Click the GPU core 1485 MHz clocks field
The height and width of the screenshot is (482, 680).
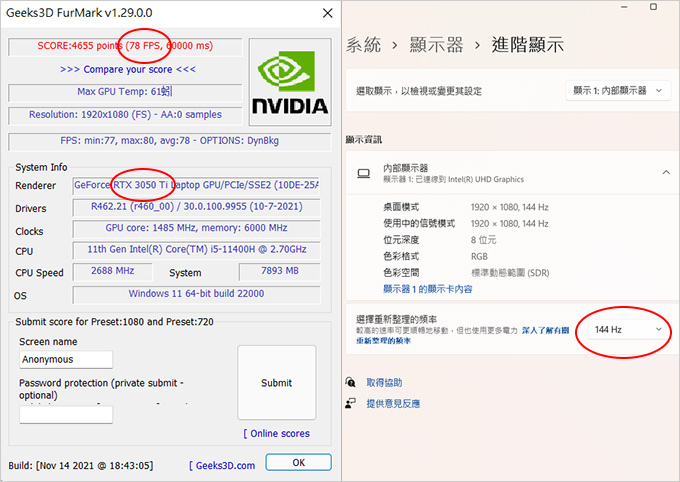pyautogui.click(x=196, y=228)
